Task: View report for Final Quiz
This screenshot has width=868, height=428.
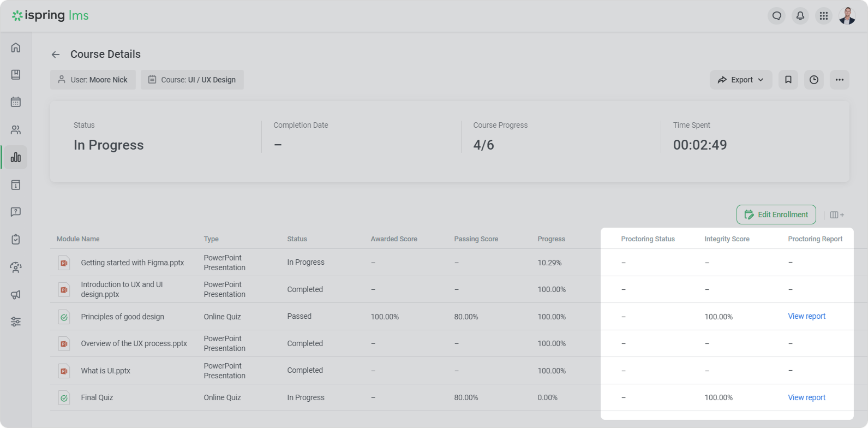Action: [x=806, y=397]
